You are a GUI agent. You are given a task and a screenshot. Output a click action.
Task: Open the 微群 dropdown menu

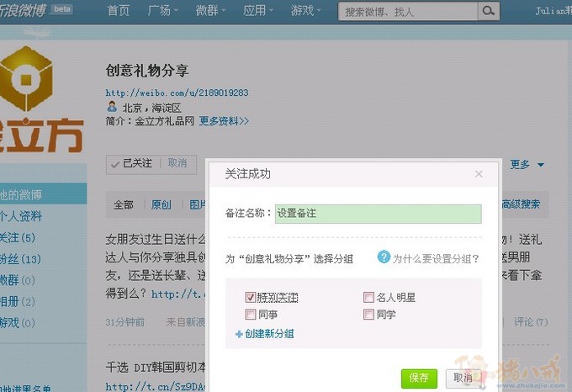210,11
